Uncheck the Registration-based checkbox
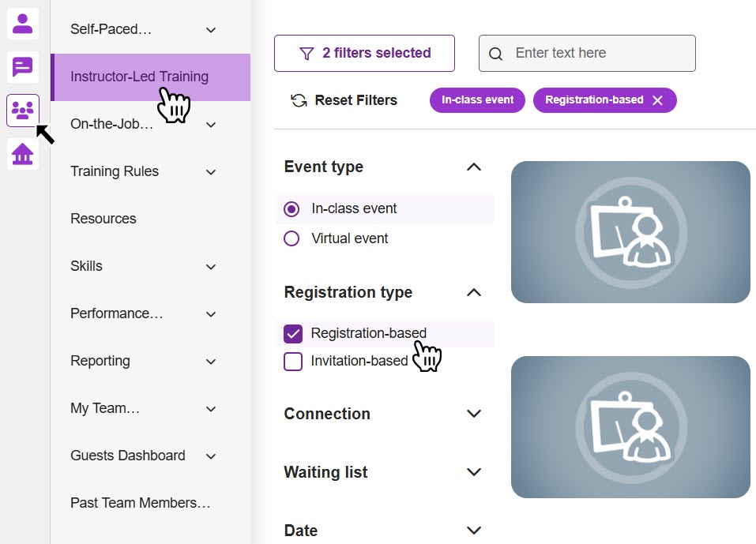 293,333
